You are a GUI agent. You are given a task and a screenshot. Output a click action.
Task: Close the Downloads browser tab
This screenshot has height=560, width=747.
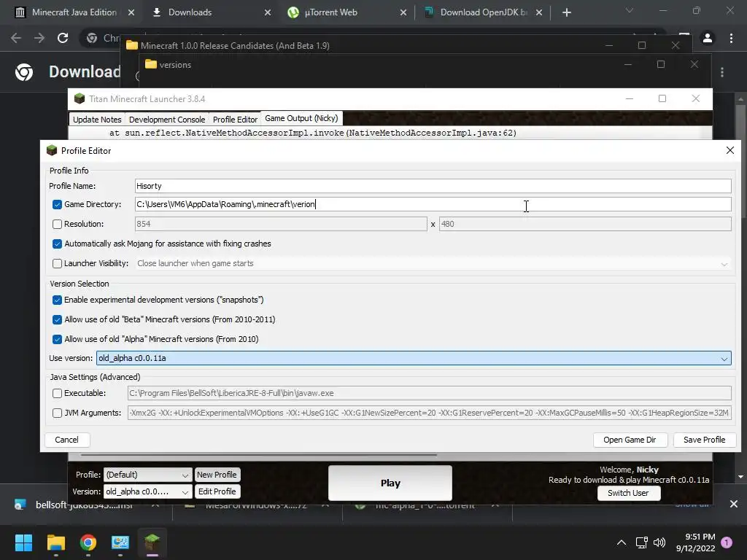[x=268, y=12]
